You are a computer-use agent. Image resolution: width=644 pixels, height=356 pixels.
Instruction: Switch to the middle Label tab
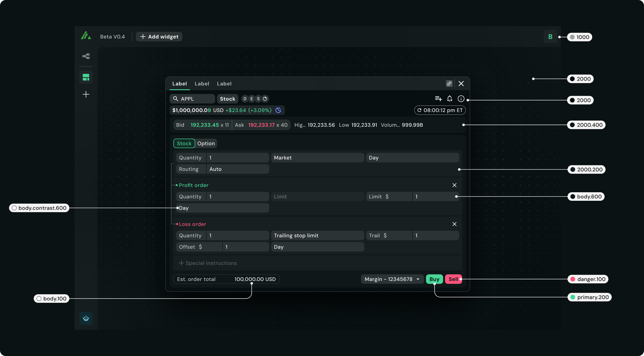(202, 84)
